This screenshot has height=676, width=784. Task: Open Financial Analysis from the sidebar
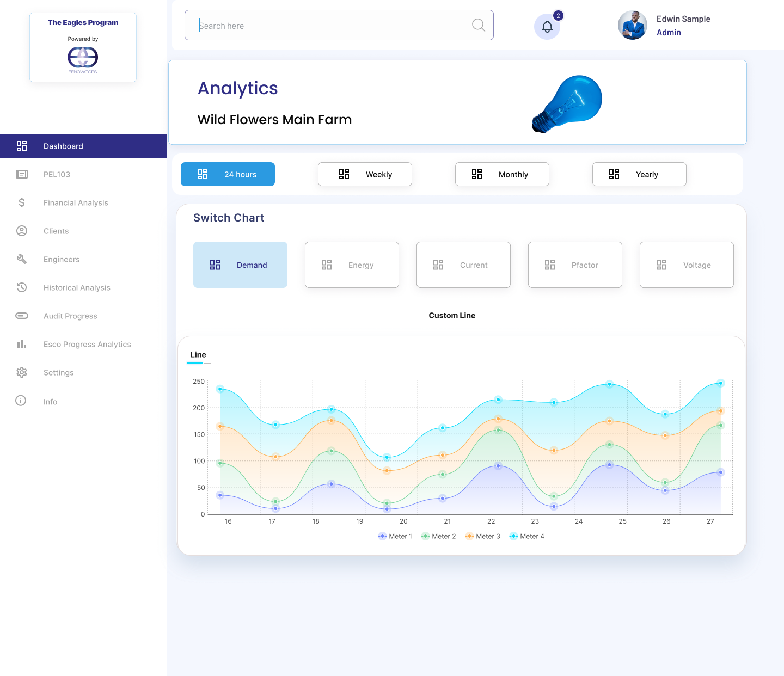(x=76, y=202)
